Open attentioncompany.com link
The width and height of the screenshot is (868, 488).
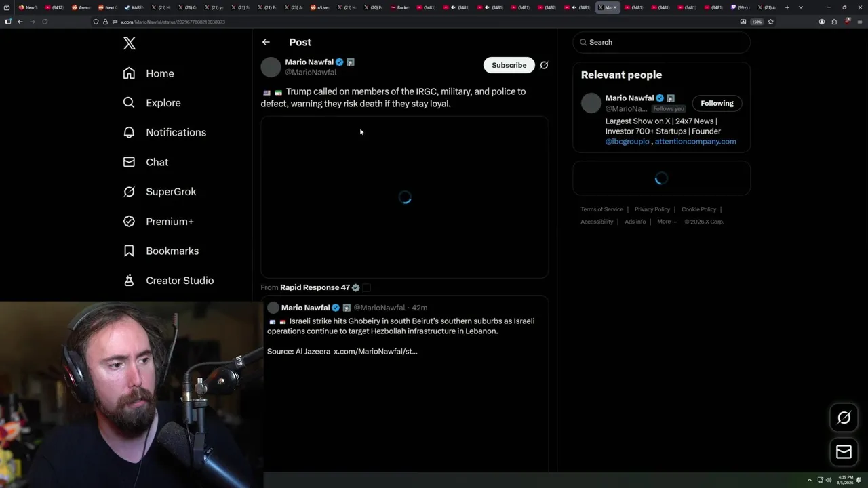point(695,142)
